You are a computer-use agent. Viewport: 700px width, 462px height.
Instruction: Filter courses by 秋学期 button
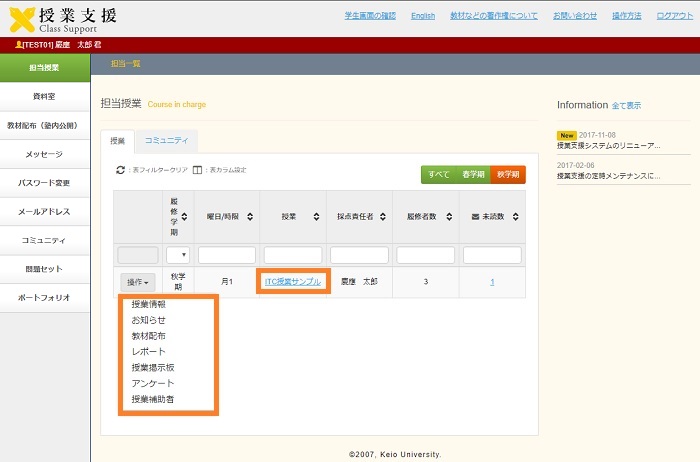(x=507, y=174)
